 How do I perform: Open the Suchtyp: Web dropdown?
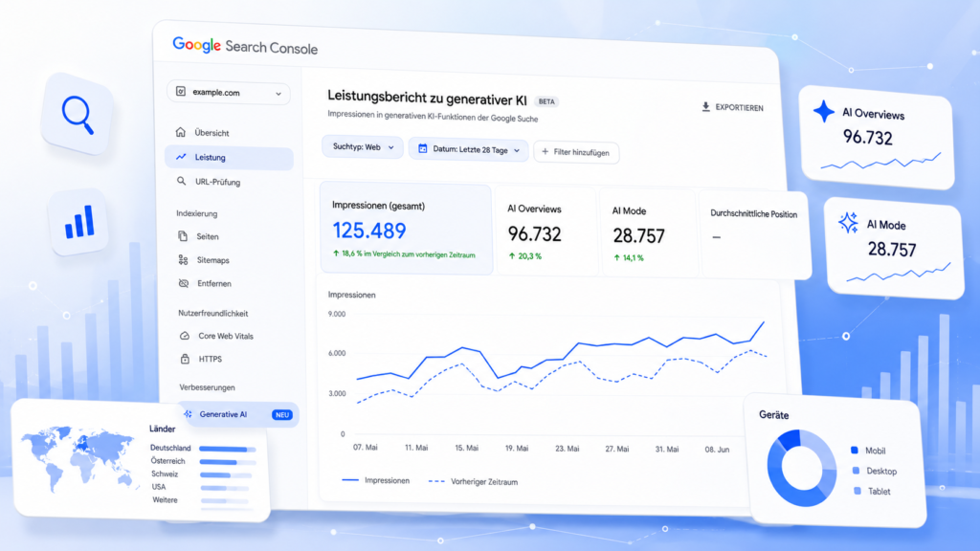[x=363, y=147]
